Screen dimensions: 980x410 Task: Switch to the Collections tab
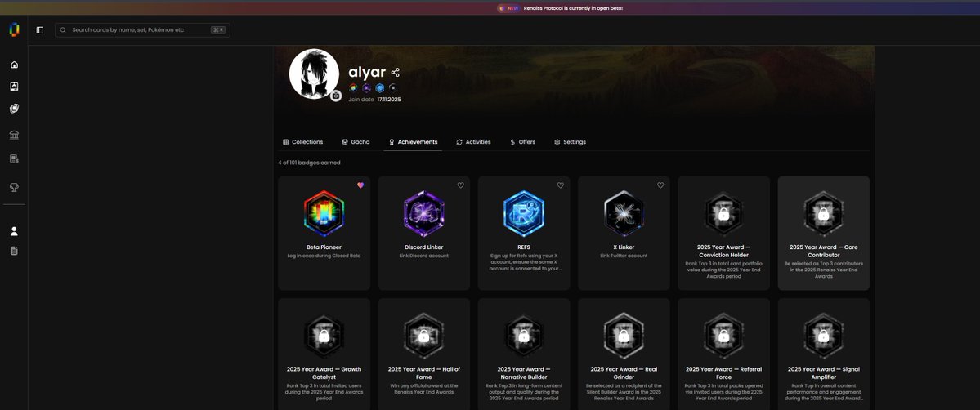click(x=302, y=142)
